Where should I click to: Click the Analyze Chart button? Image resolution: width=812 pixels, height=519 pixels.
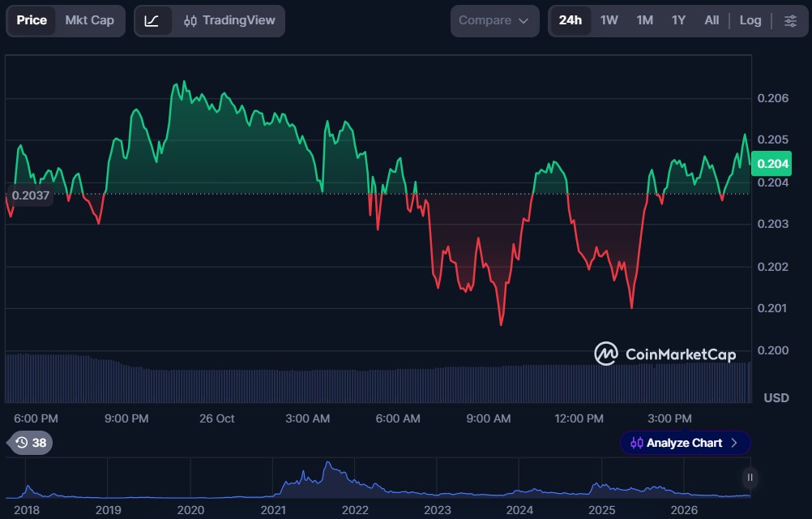click(x=685, y=443)
